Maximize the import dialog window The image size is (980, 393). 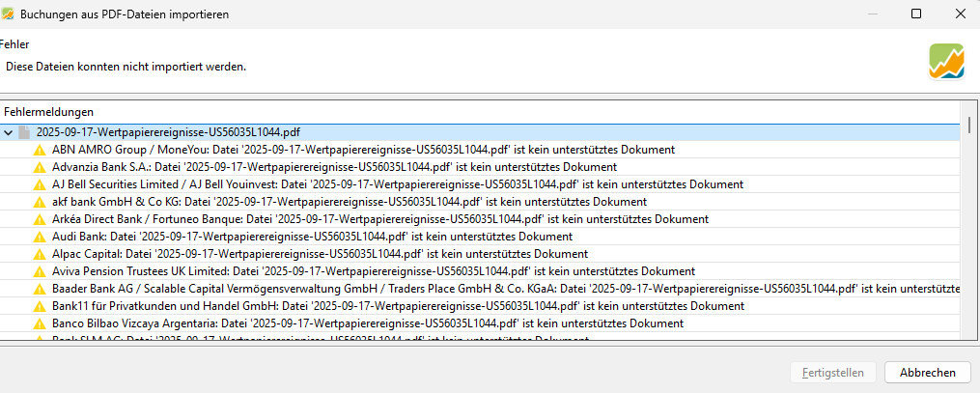[916, 14]
